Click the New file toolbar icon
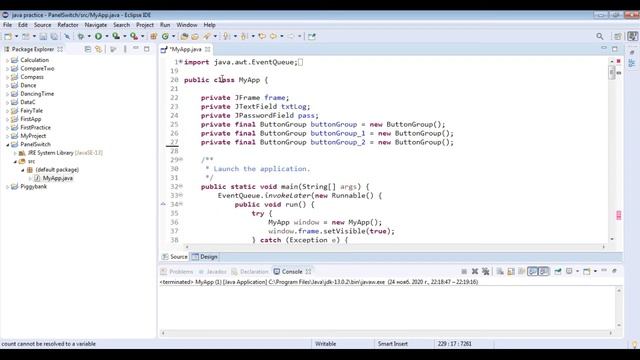Image resolution: width=640 pixels, height=360 pixels. coord(8,36)
